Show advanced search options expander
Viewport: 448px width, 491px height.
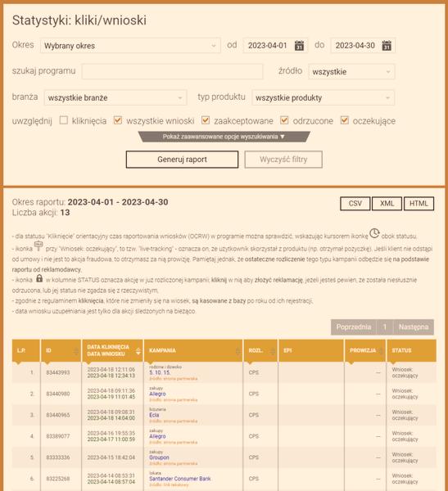[224, 137]
